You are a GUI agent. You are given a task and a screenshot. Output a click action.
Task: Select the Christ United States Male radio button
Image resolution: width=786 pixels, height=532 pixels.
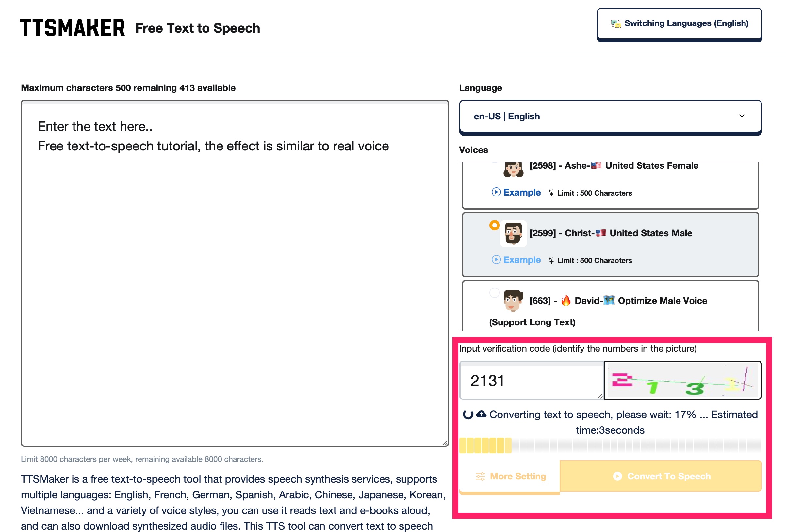pyautogui.click(x=494, y=226)
